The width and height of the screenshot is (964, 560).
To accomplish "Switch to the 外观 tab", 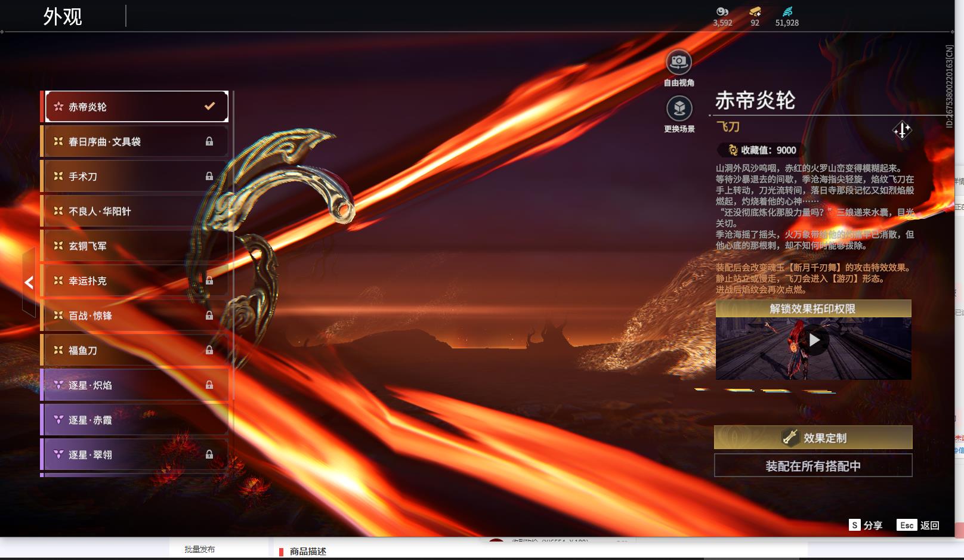I will (x=62, y=16).
